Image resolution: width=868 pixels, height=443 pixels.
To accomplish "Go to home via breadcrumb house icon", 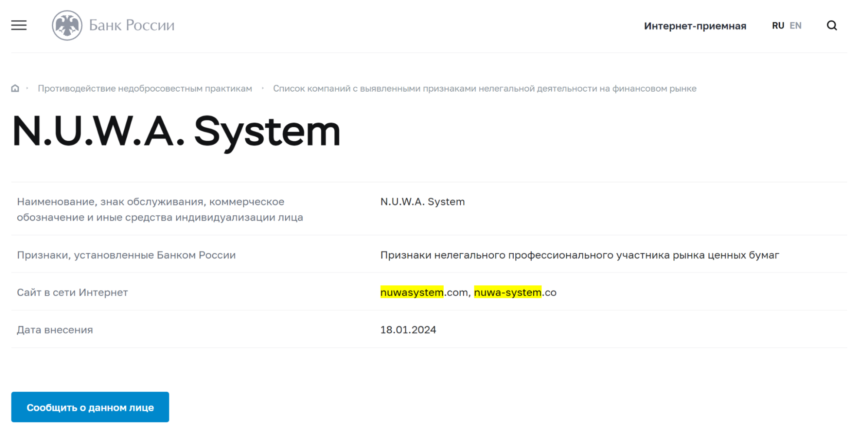I will 15,88.
